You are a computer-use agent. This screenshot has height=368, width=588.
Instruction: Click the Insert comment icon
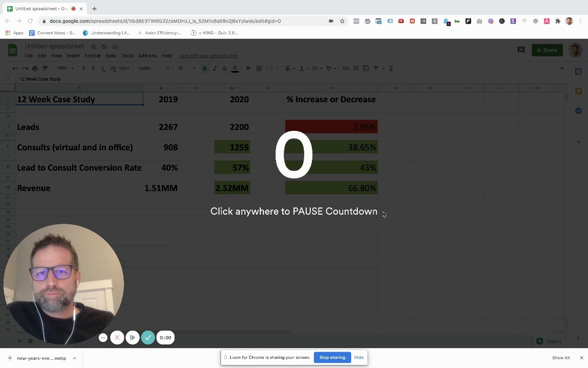356,68
